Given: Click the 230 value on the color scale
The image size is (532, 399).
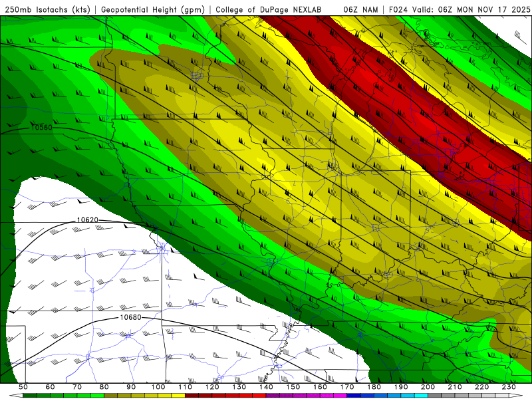Looking at the screenshot, I should [x=509, y=387].
